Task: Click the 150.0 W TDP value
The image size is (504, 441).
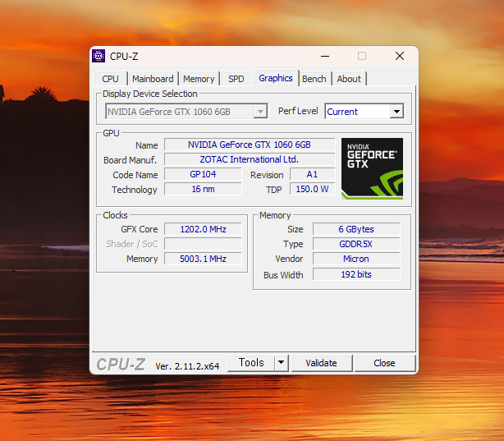Action: 312,189
